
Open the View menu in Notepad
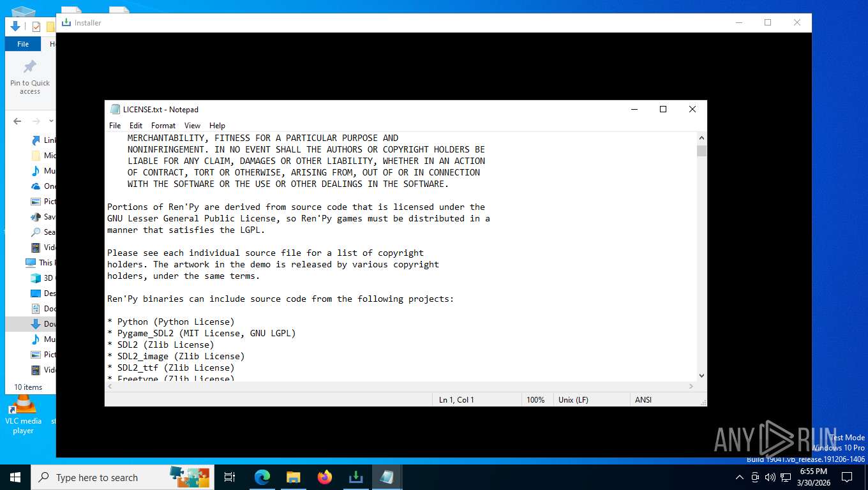coord(192,126)
